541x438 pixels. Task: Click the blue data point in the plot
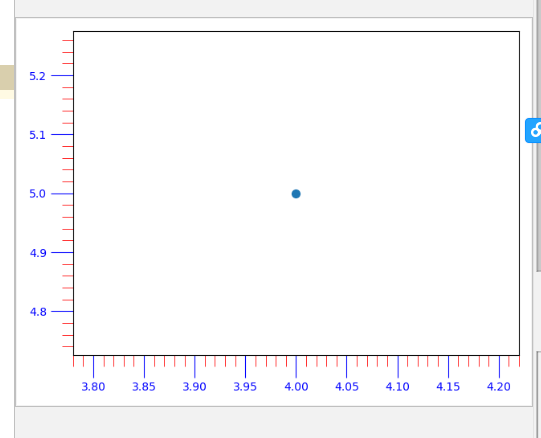[x=296, y=194]
